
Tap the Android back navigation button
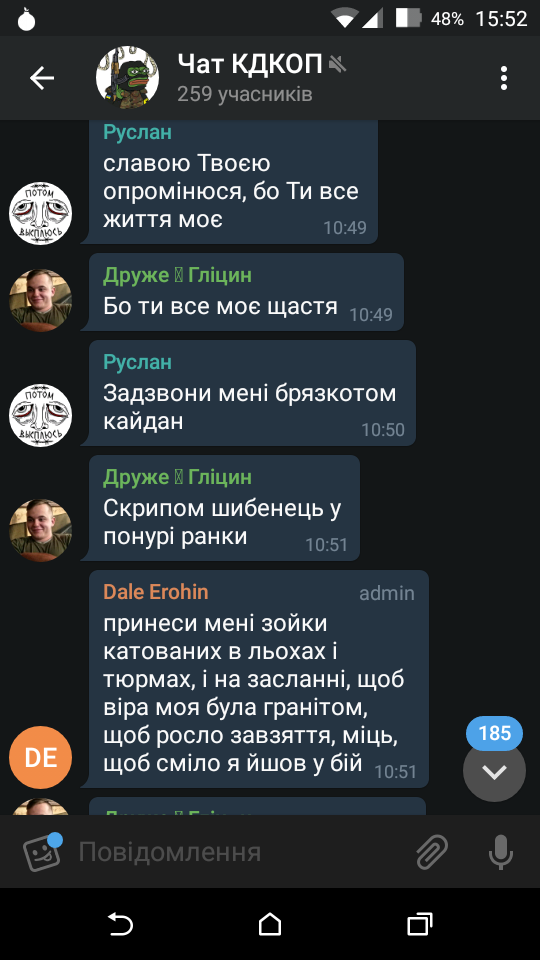pyautogui.click(x=120, y=924)
